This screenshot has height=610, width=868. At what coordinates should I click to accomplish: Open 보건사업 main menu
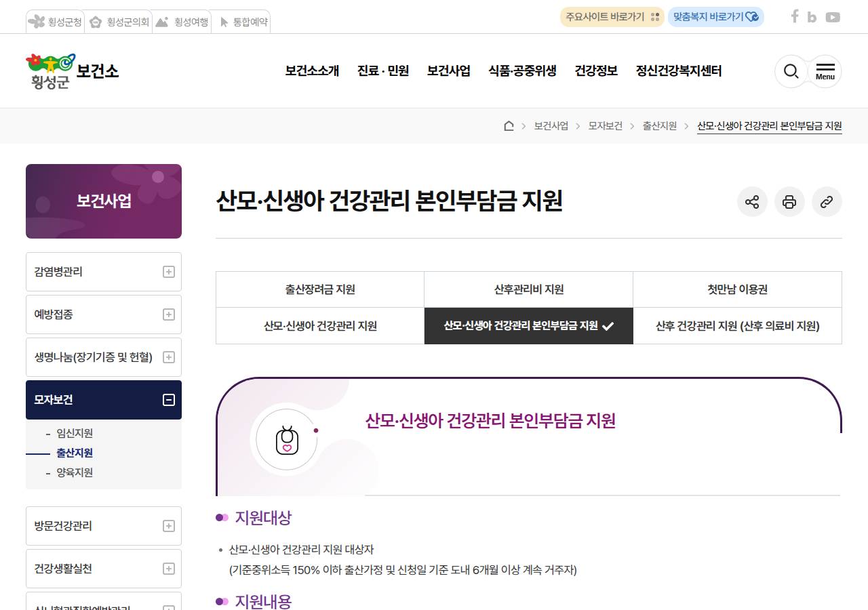pyautogui.click(x=449, y=70)
